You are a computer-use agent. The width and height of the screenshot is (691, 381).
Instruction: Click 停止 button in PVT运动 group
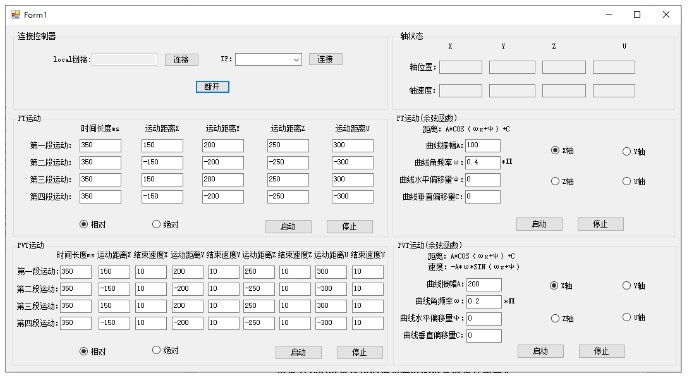click(x=360, y=352)
